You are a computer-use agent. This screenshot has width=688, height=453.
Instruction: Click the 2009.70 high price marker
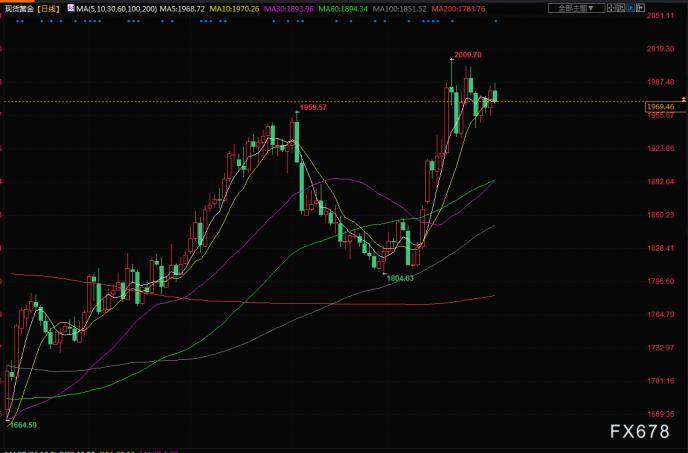pyautogui.click(x=467, y=54)
